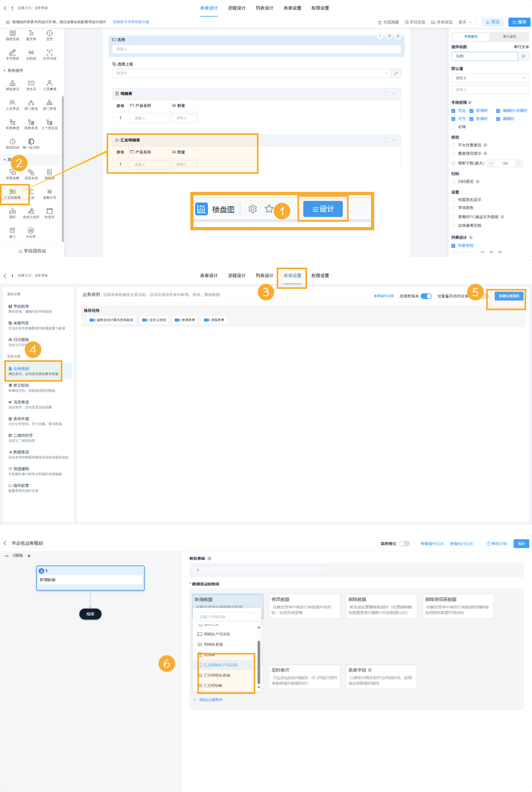Click the gear icon beside 楼盘图
Viewport: 532px width, 792px height.
click(253, 209)
